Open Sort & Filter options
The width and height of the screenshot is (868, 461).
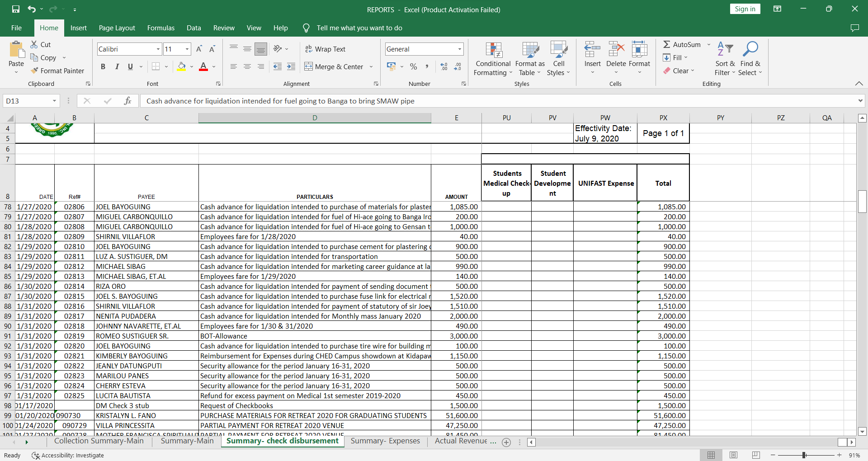click(x=725, y=59)
